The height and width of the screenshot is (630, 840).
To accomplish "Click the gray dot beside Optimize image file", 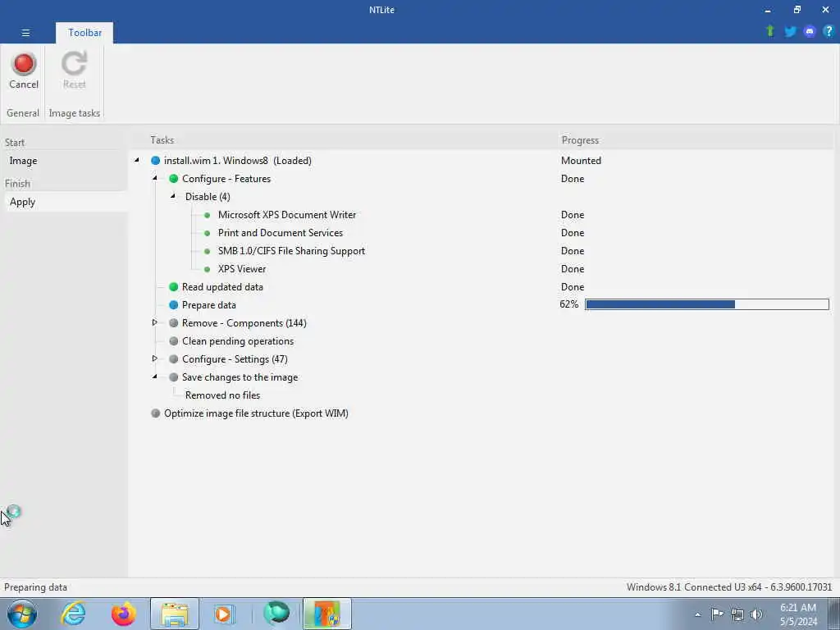I will click(155, 413).
